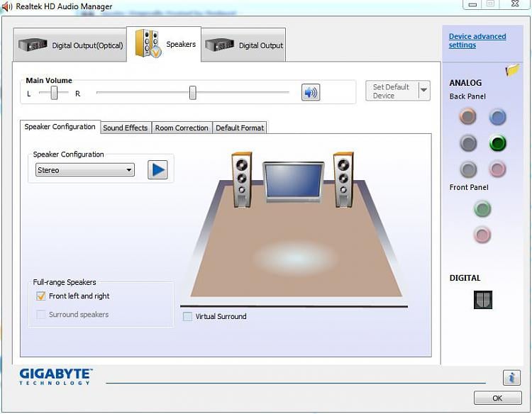Open the Sound Effects tab
532x414 pixels.
pos(126,128)
